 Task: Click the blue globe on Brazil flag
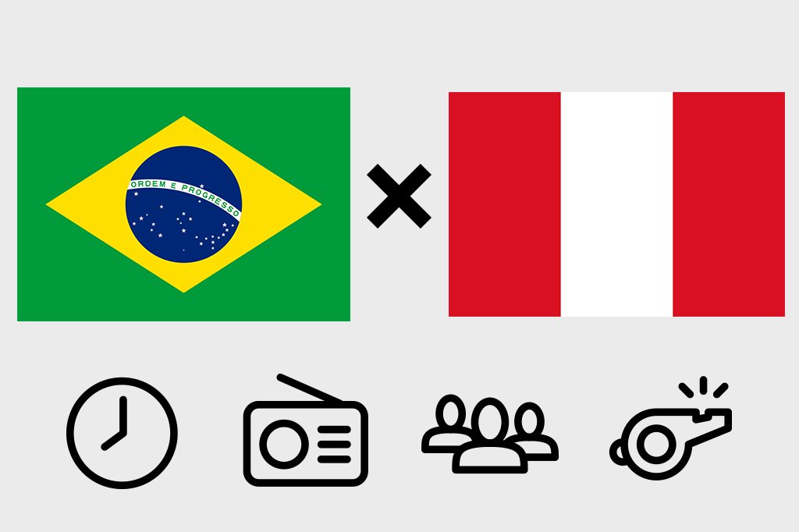coord(183,204)
